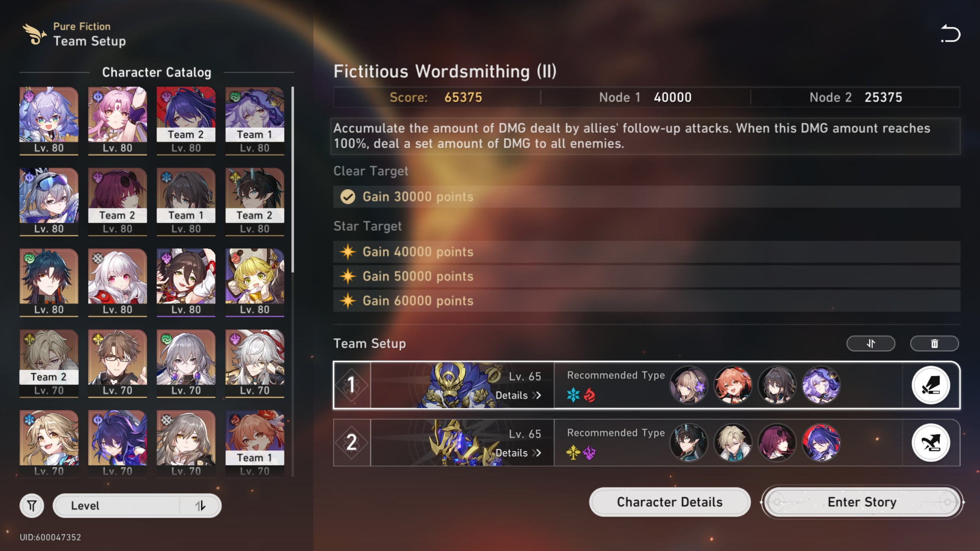Click the Character Details button

pos(670,502)
